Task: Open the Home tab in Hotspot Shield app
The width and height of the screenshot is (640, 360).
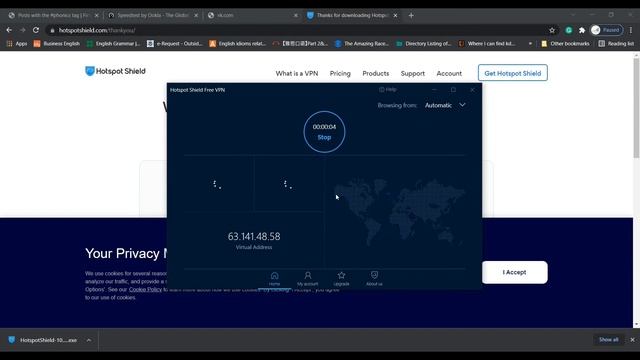Action: (x=274, y=279)
